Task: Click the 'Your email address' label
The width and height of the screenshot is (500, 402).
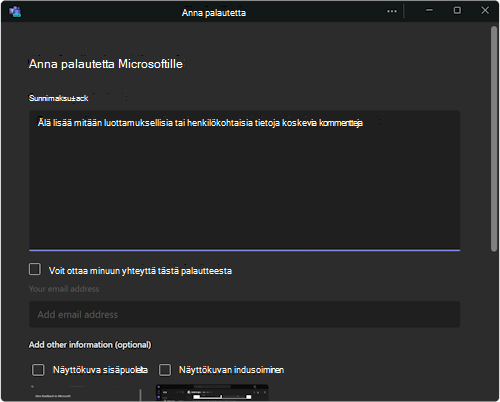Action: point(64,289)
